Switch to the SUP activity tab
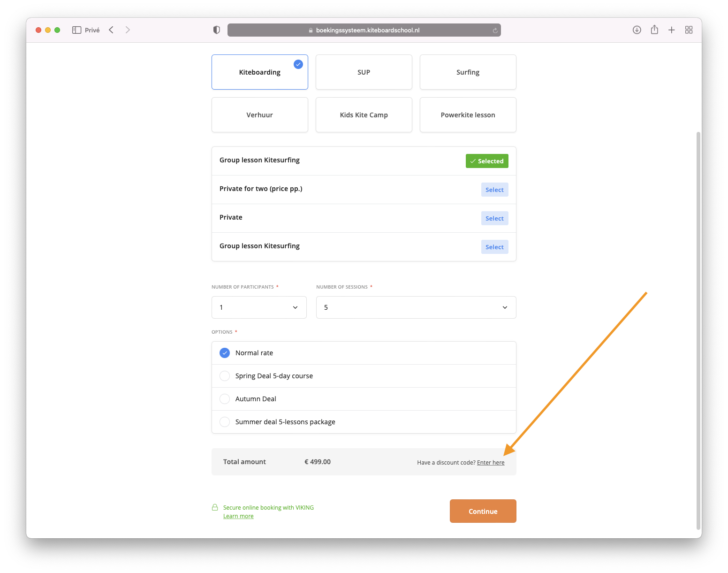The image size is (728, 573). [x=364, y=72]
